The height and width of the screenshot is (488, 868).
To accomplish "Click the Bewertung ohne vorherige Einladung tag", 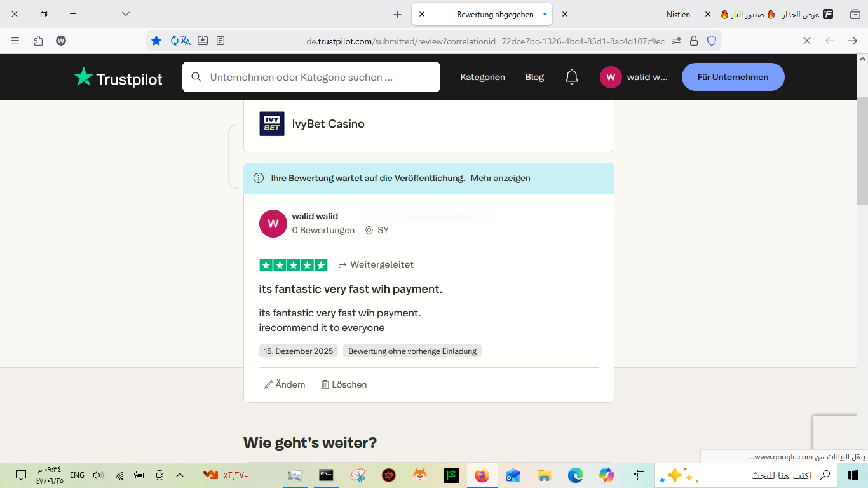I will [x=412, y=351].
